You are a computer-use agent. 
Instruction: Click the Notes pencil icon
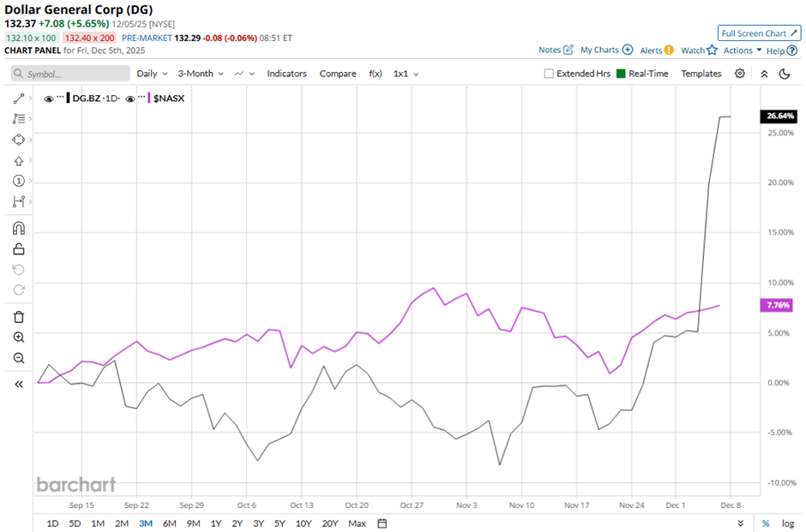tap(568, 50)
